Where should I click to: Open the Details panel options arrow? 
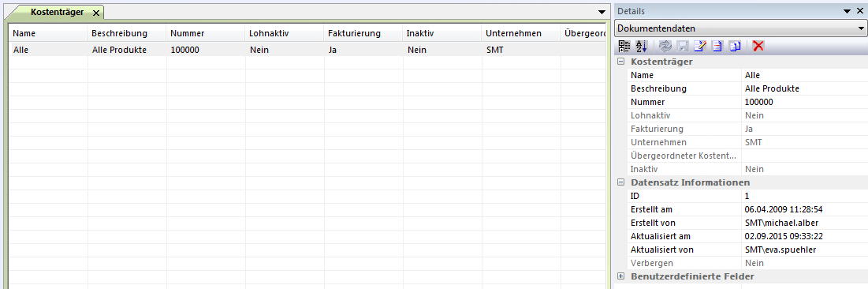tap(846, 11)
